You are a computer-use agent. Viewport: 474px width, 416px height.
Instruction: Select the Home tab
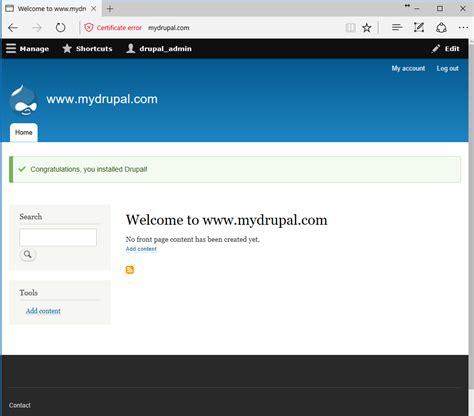coord(24,132)
